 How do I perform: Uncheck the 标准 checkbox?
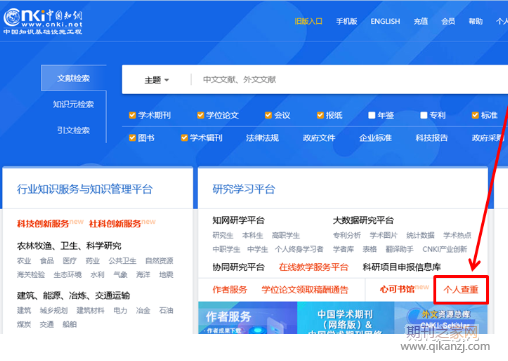pyautogui.click(x=475, y=115)
